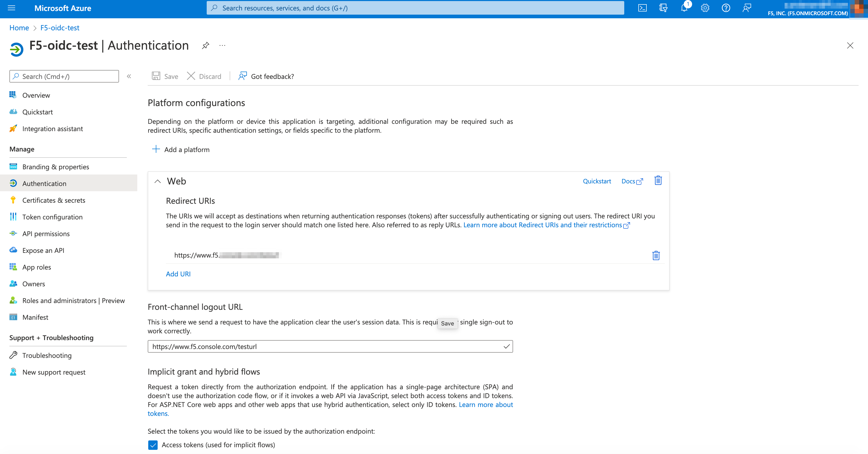Viewport: 868px width, 454px height.
Task: Click the front-channel logout URL field
Action: click(x=325, y=346)
